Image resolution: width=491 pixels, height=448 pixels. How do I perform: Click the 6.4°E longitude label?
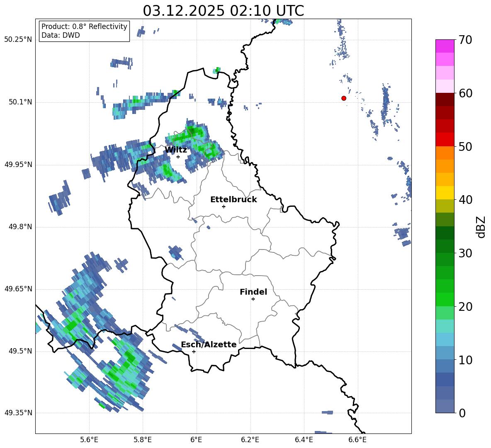(304, 440)
